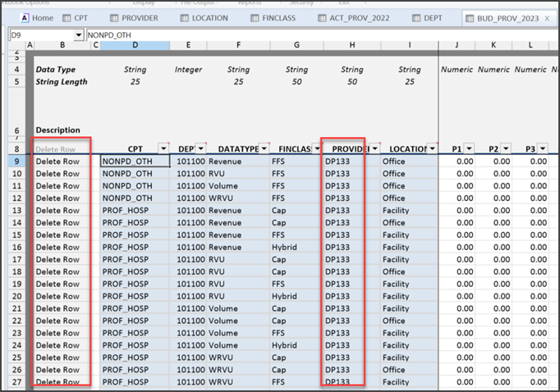The width and height of the screenshot is (560, 392).
Task: Click the LOCATION tab table icon
Action: click(x=183, y=18)
